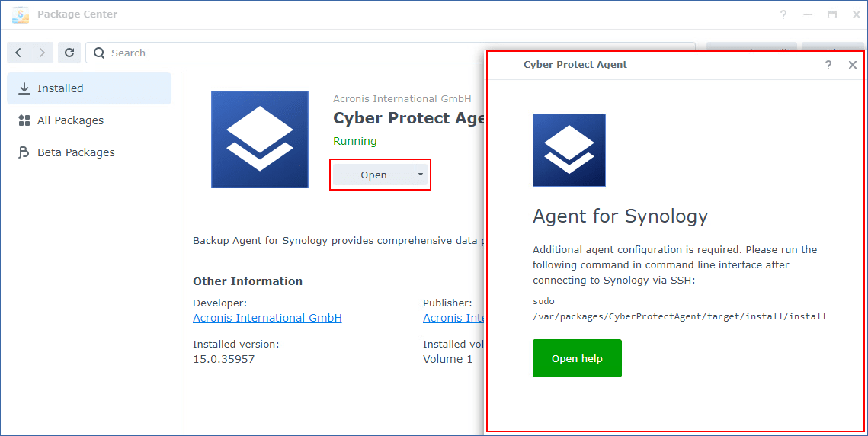Refresh the Package Center list
This screenshot has height=436, width=868.
click(x=69, y=53)
